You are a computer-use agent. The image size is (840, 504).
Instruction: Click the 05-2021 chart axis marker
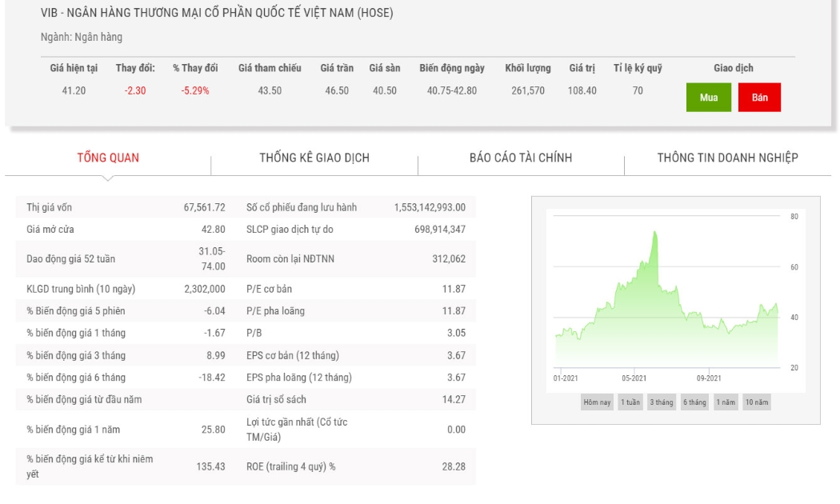click(x=634, y=378)
